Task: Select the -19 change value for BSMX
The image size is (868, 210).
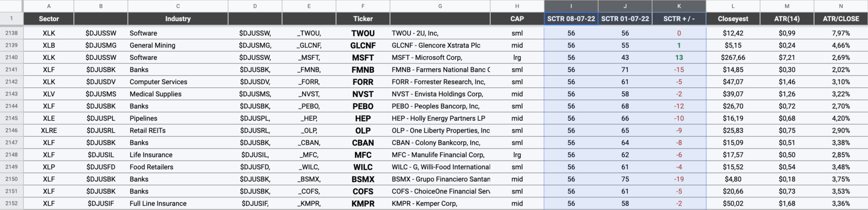Action: [x=679, y=179]
